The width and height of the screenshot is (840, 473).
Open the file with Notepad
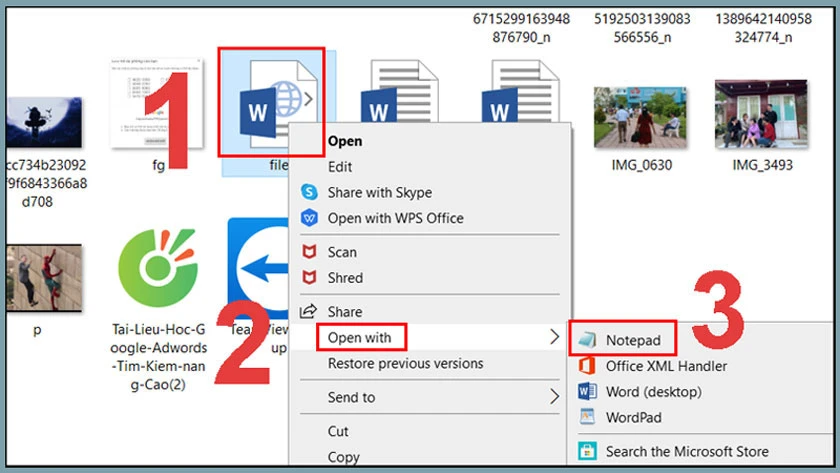(633, 340)
